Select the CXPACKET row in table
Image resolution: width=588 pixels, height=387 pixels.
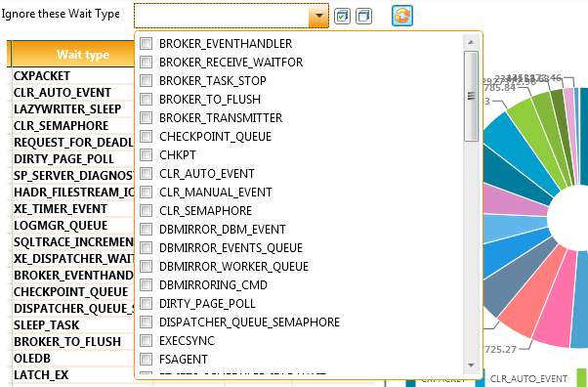tap(73, 76)
